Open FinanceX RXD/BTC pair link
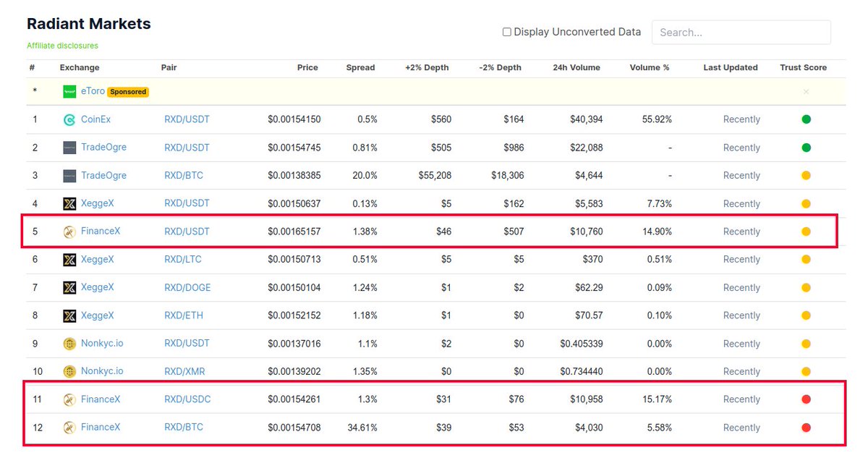This screenshot has width=868, height=458. pos(184,428)
